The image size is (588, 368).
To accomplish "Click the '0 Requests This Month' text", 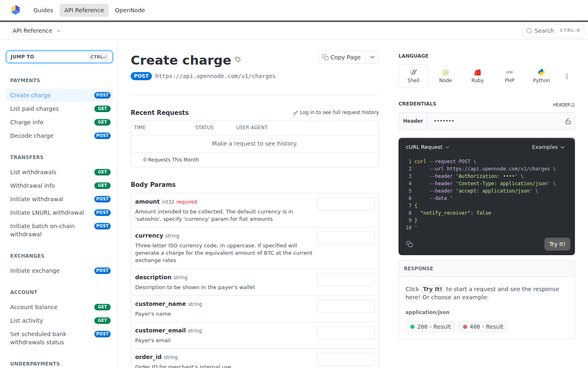I will tap(171, 160).
